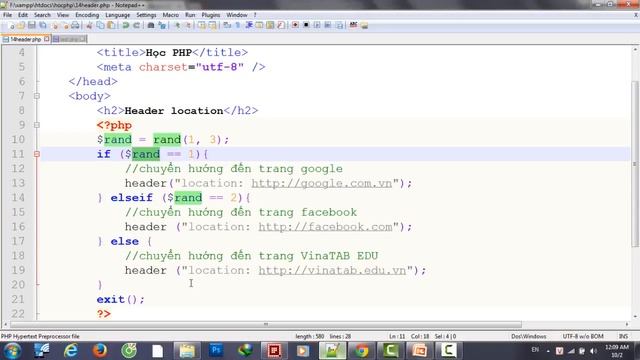Save the recorded macro icon
The image size is (640, 360).
[x=340, y=25]
